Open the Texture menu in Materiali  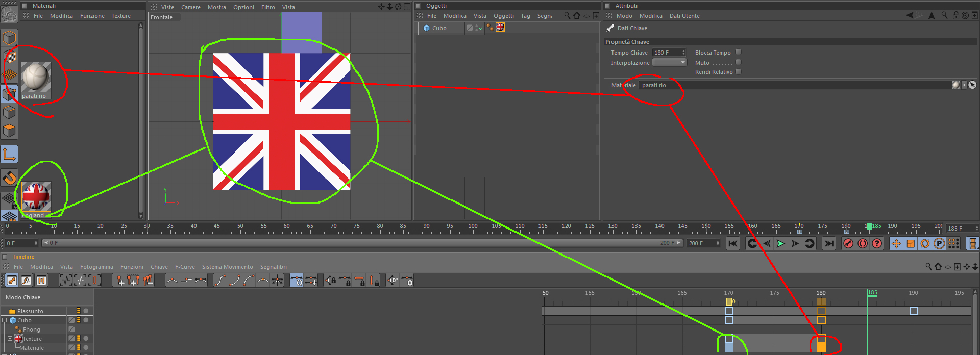pyautogui.click(x=121, y=16)
